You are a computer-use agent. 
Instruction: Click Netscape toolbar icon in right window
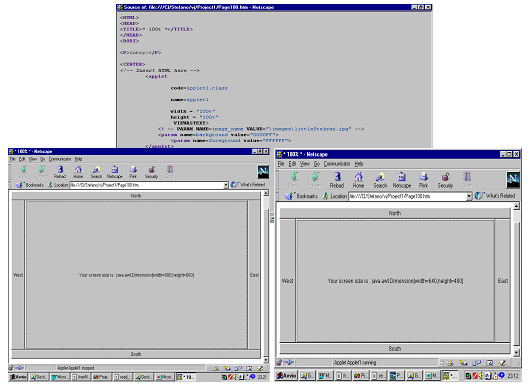[x=402, y=180]
